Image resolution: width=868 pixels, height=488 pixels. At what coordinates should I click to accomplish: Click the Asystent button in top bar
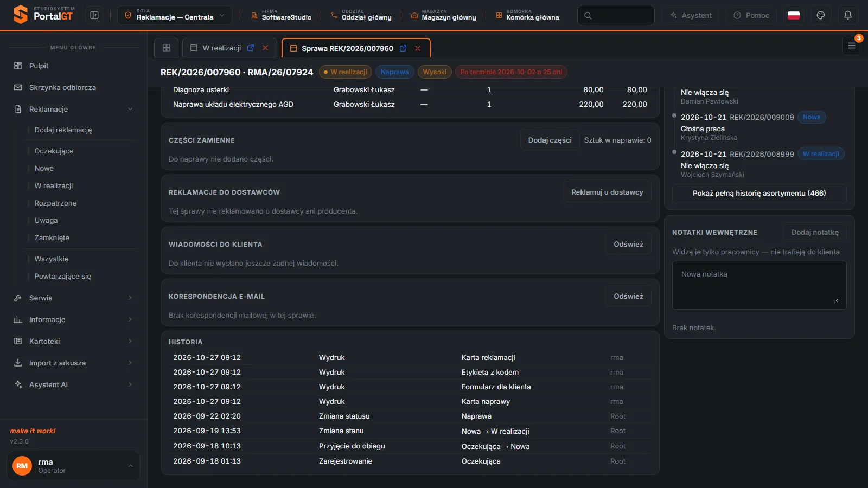[x=690, y=15]
